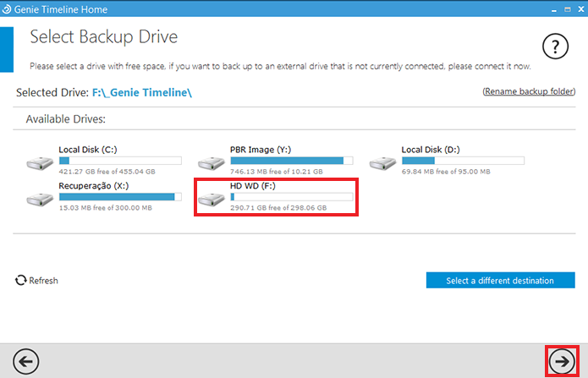The image size is (588, 378).
Task: Click the "Local Disk (D:)" drive name
Action: (431, 150)
